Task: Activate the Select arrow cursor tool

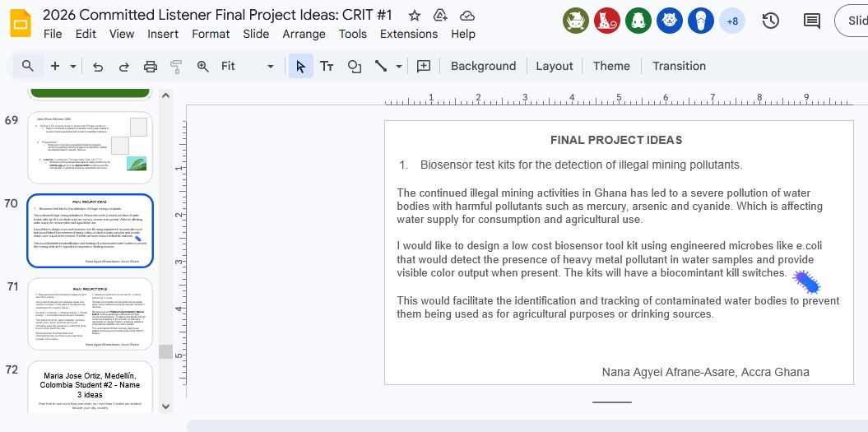Action: [300, 67]
